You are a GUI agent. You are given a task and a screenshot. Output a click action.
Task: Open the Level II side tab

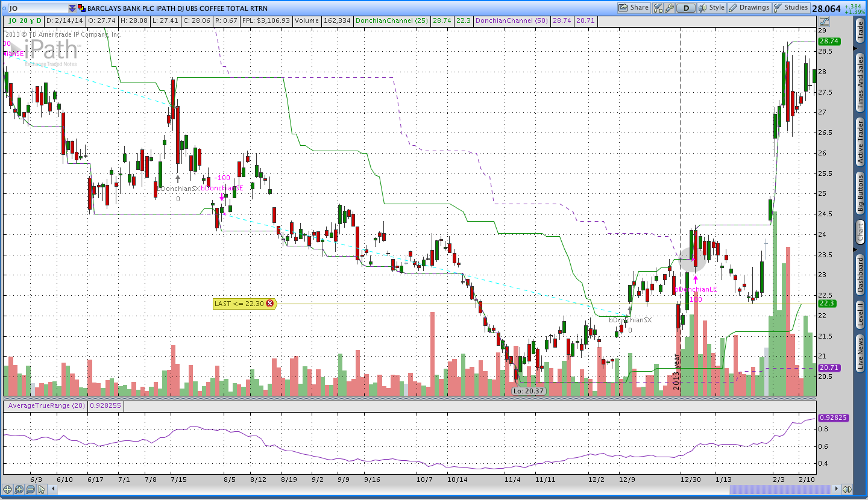pyautogui.click(x=860, y=316)
